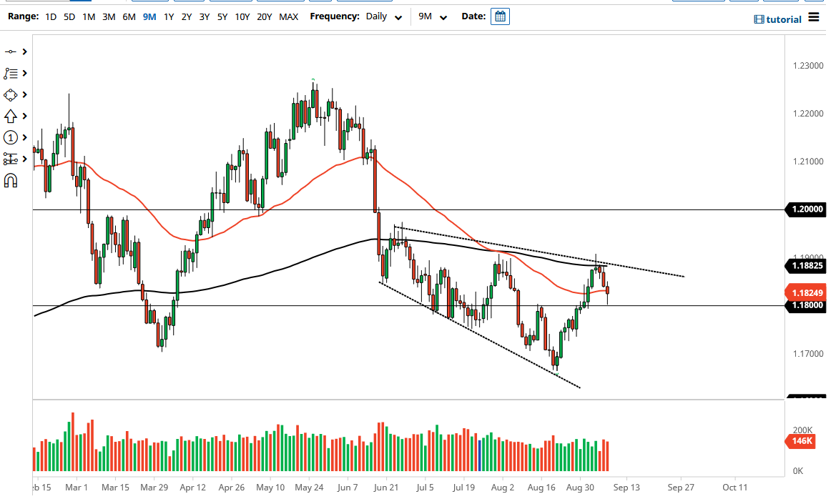Select the Fibonacci lines tool icon
This screenshot has width=831, height=504.
pyautogui.click(x=11, y=73)
